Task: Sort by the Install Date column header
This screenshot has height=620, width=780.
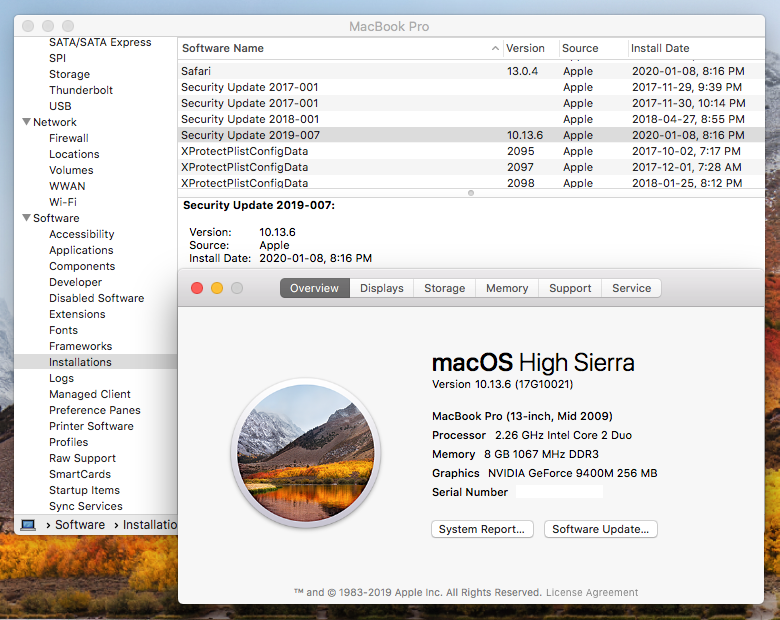Action: pyautogui.click(x=696, y=48)
